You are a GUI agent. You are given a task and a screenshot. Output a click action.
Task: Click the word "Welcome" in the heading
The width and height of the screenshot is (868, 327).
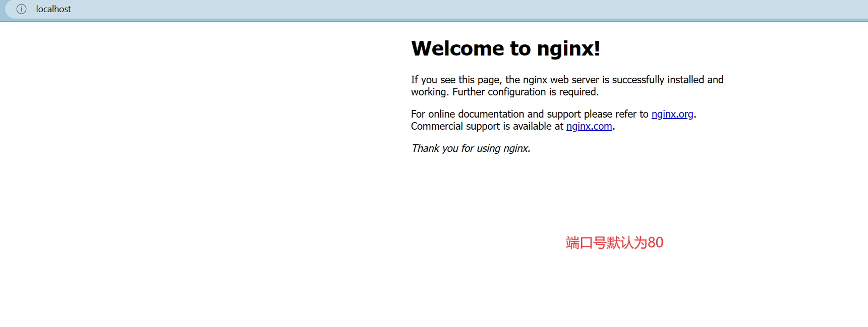[x=457, y=48]
